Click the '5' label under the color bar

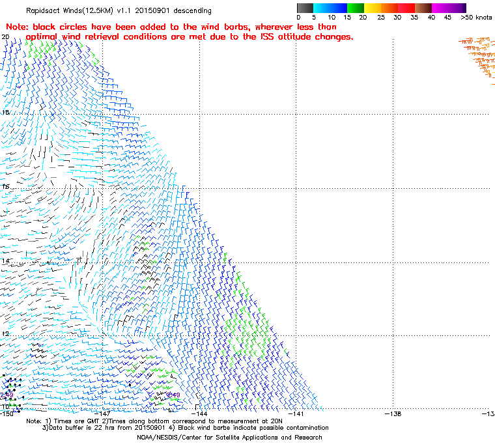tap(314, 18)
